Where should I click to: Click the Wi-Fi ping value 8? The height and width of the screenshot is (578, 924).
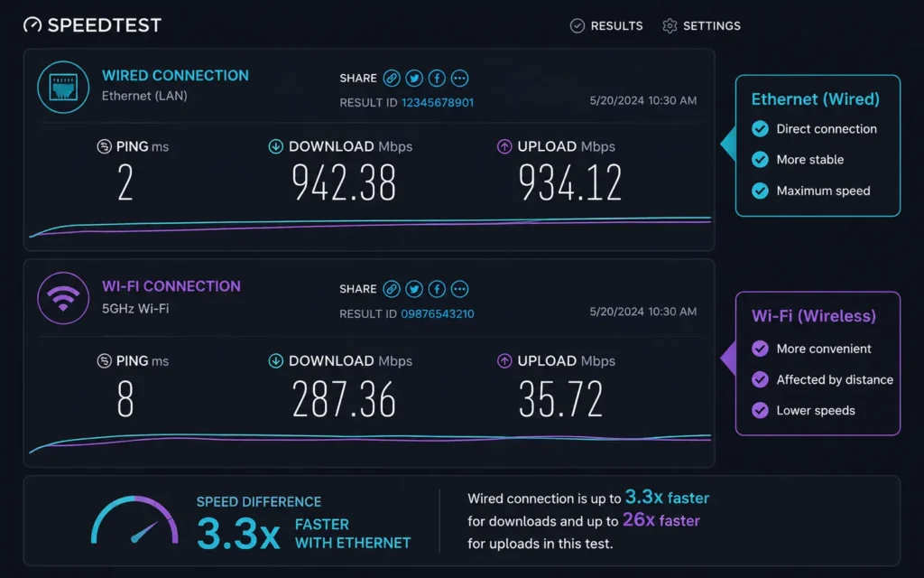125,399
